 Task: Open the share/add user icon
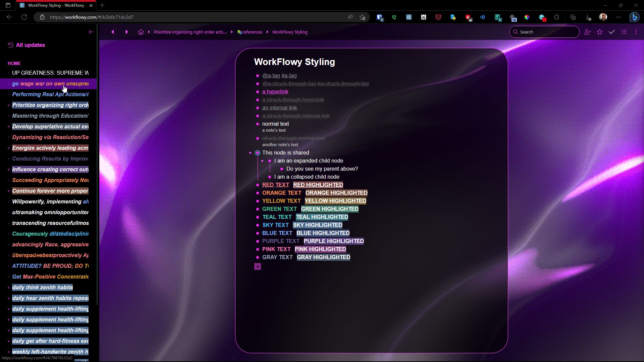pos(587,32)
